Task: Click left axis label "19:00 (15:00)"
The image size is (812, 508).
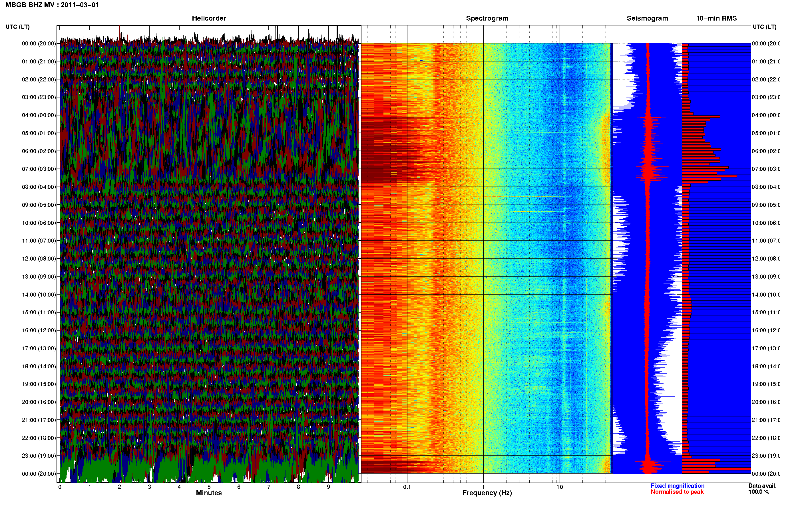Action: (x=39, y=384)
